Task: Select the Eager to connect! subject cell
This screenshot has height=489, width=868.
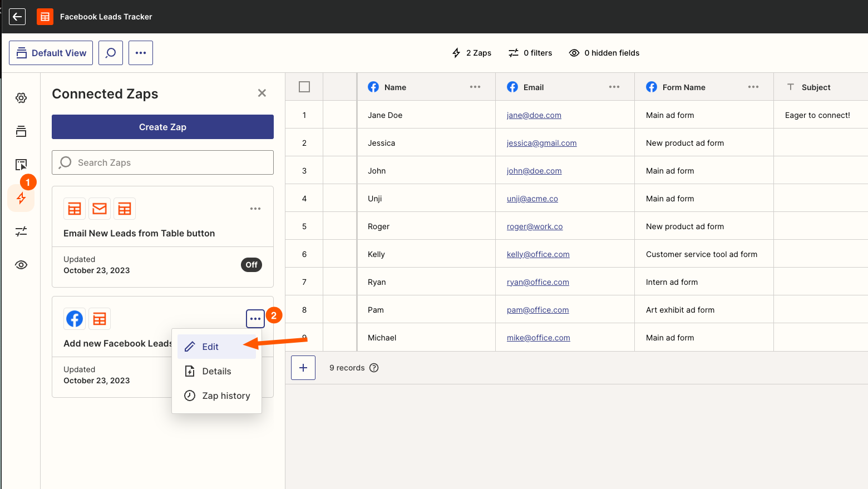Action: (821, 115)
